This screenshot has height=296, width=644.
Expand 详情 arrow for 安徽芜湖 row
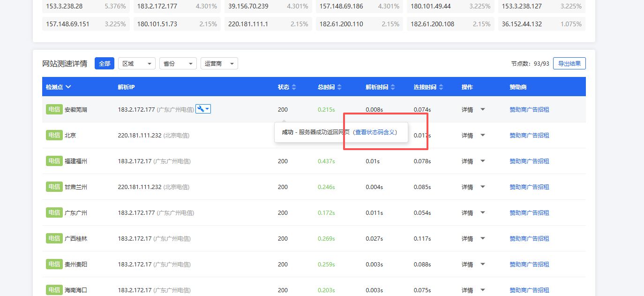coord(483,109)
